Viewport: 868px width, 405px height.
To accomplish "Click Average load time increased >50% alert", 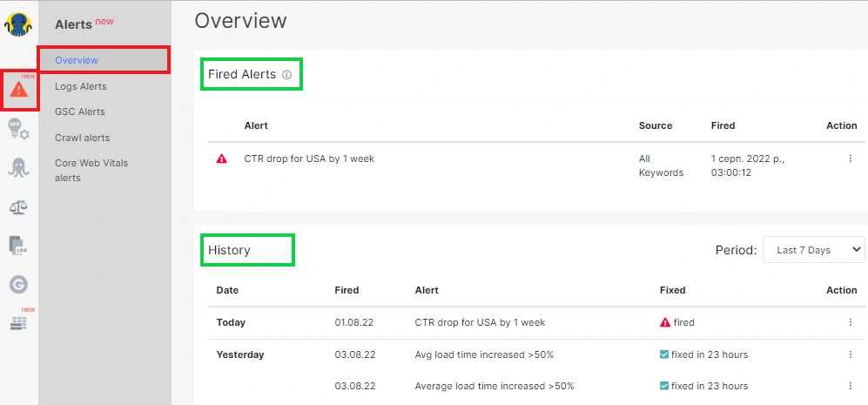I will (x=495, y=386).
